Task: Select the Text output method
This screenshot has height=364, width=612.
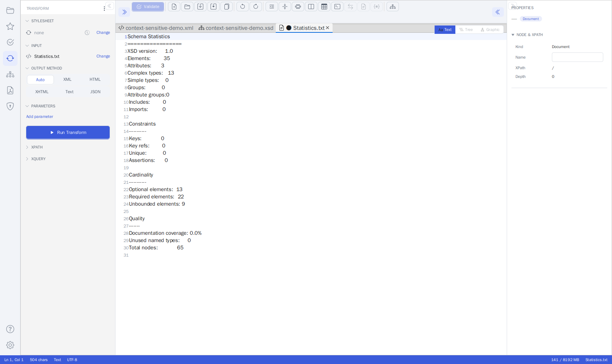Action: pyautogui.click(x=69, y=92)
